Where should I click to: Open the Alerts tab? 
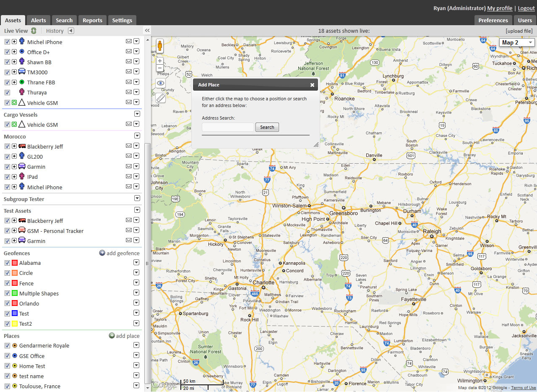pyautogui.click(x=38, y=20)
